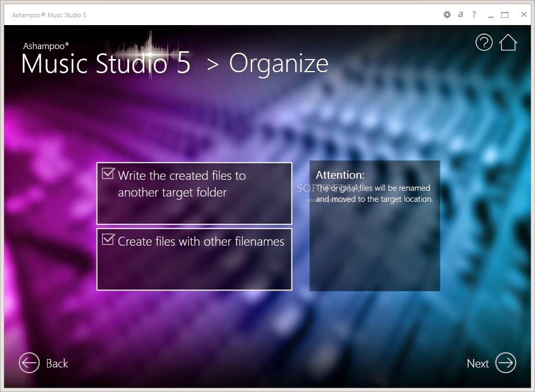Return to the home screen via house icon
This screenshot has height=392, width=535.
(x=508, y=42)
